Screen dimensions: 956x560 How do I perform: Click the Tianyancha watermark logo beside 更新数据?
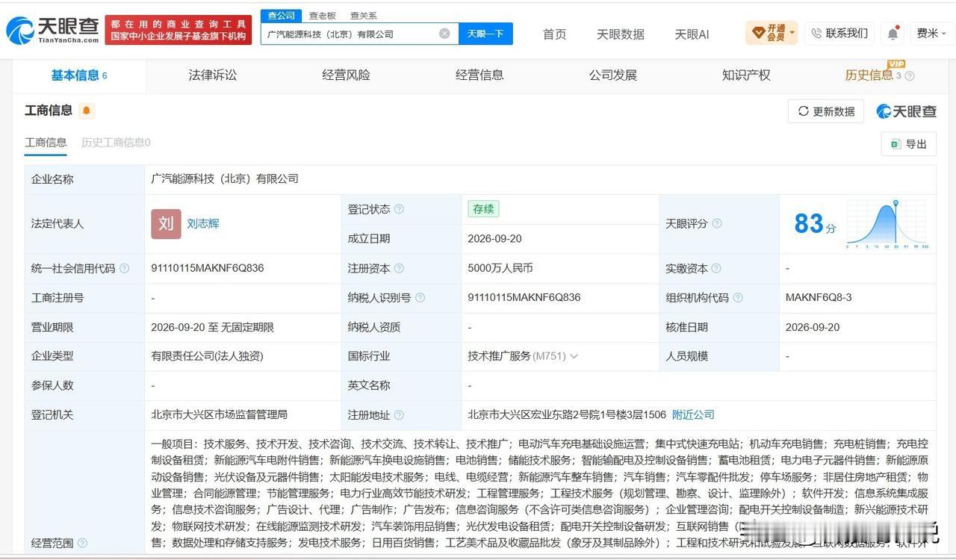(906, 111)
